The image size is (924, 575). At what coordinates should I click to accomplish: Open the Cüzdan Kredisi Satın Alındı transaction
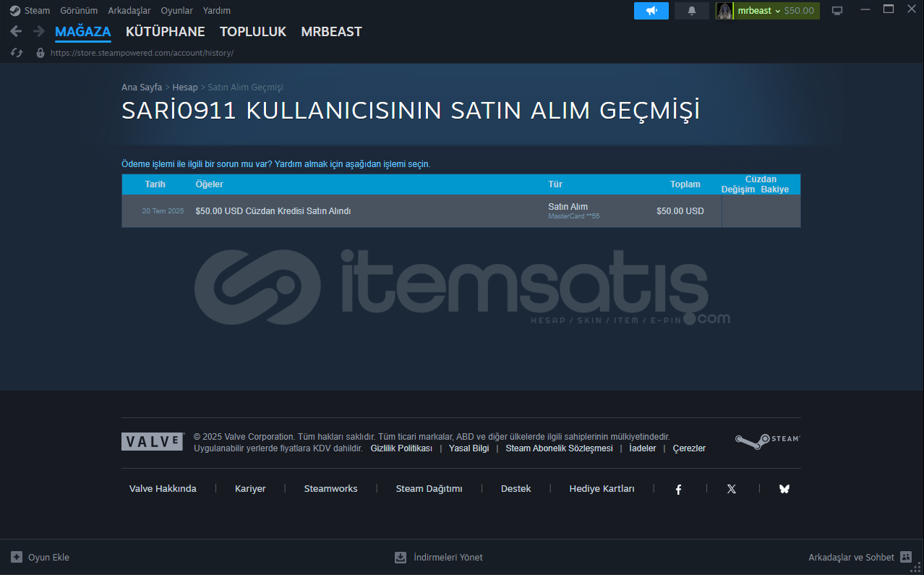[273, 211]
